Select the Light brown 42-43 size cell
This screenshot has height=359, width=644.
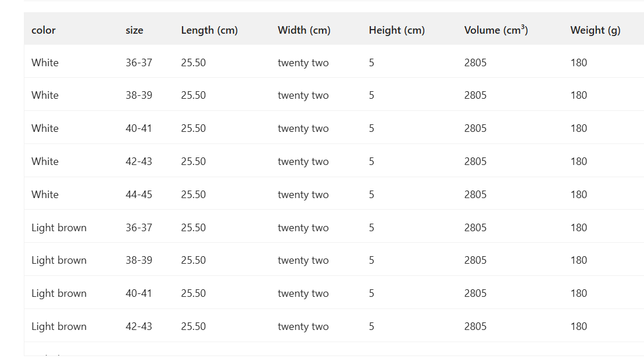pos(139,326)
